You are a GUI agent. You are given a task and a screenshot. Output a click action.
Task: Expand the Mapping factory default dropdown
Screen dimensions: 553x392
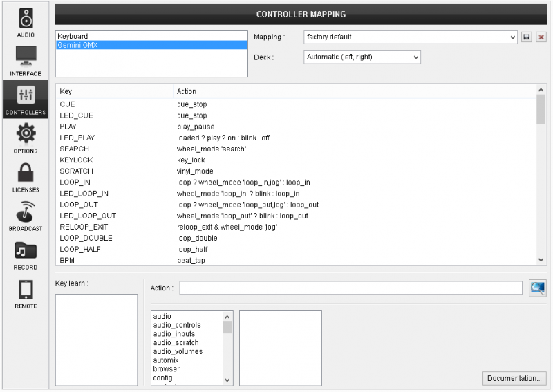[x=411, y=37]
